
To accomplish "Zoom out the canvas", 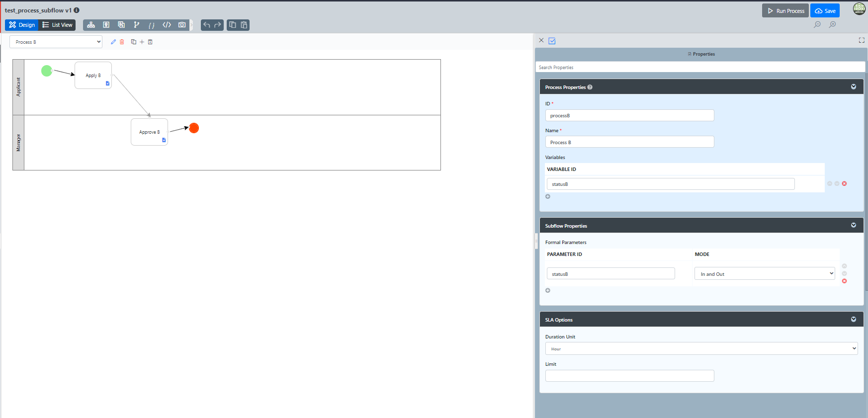I will pyautogui.click(x=817, y=24).
